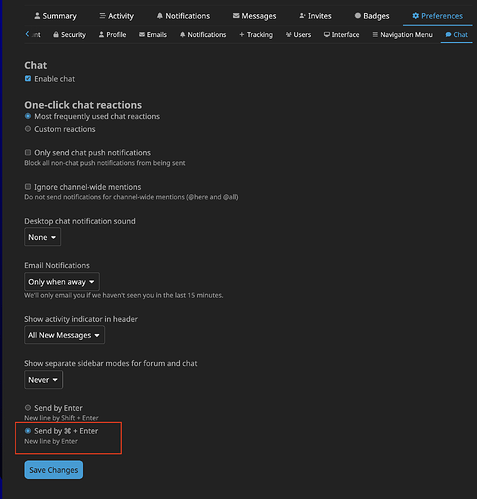Click the 'One-click chat reactions' heading
The height and width of the screenshot is (499, 477).
click(x=83, y=105)
